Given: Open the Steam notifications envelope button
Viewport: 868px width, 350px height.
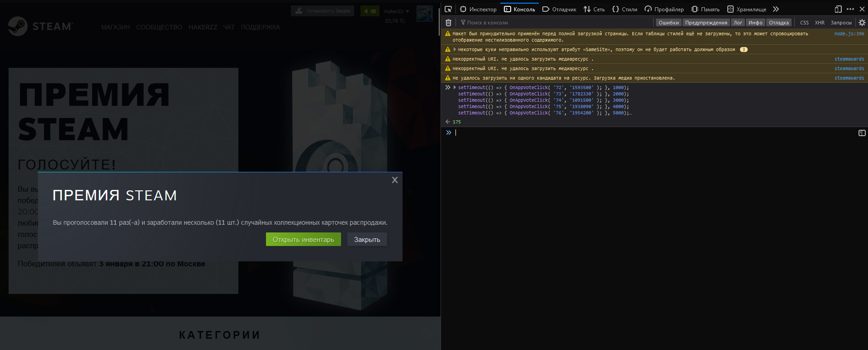Looking at the screenshot, I should tap(370, 11).
